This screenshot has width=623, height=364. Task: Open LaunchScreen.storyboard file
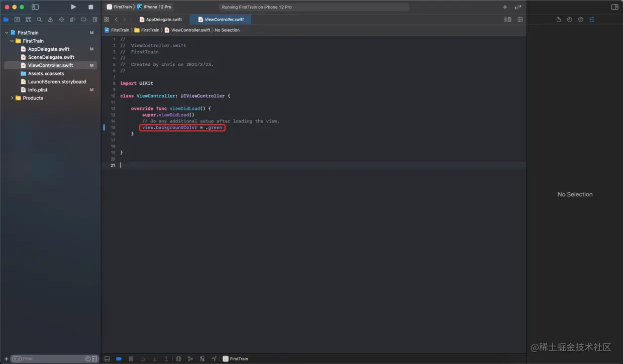point(57,81)
